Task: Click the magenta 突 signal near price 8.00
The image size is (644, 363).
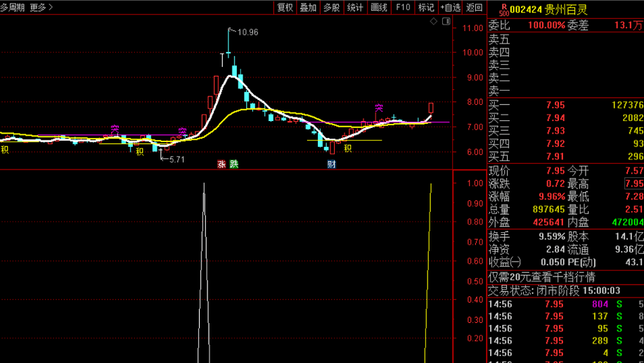Action: (379, 108)
